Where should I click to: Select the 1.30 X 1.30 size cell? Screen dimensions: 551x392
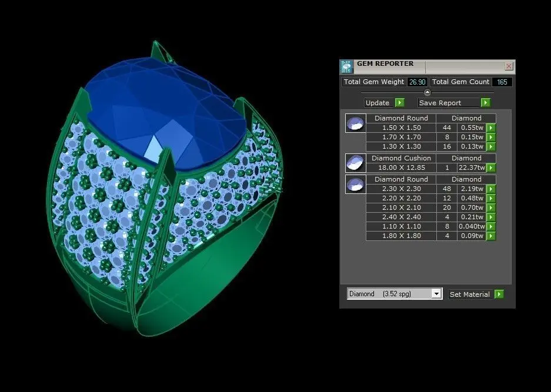[401, 146]
